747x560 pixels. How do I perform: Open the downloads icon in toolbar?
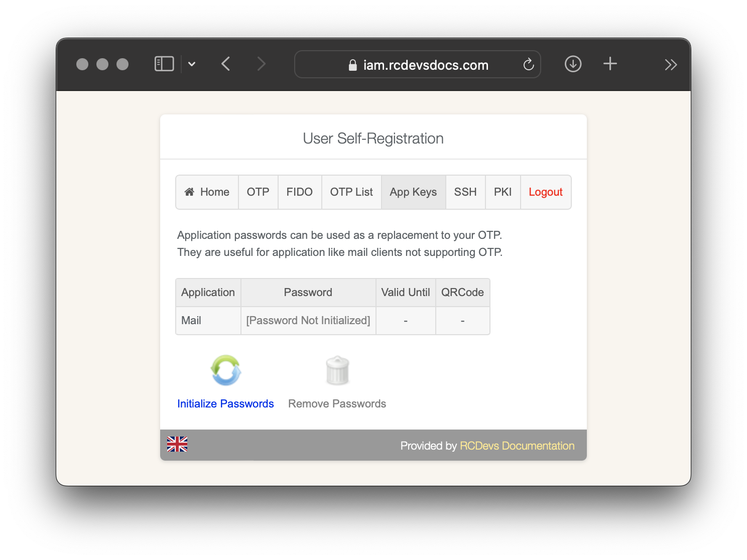tap(573, 64)
